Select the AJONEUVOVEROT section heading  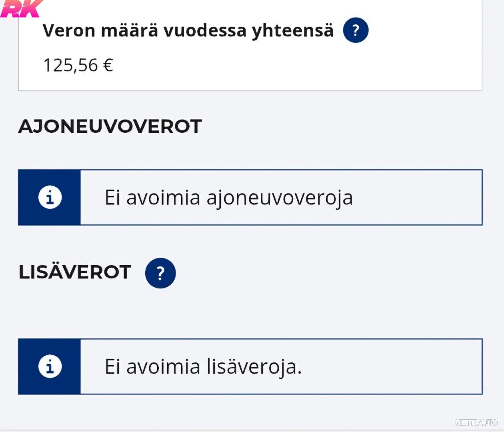(x=110, y=126)
